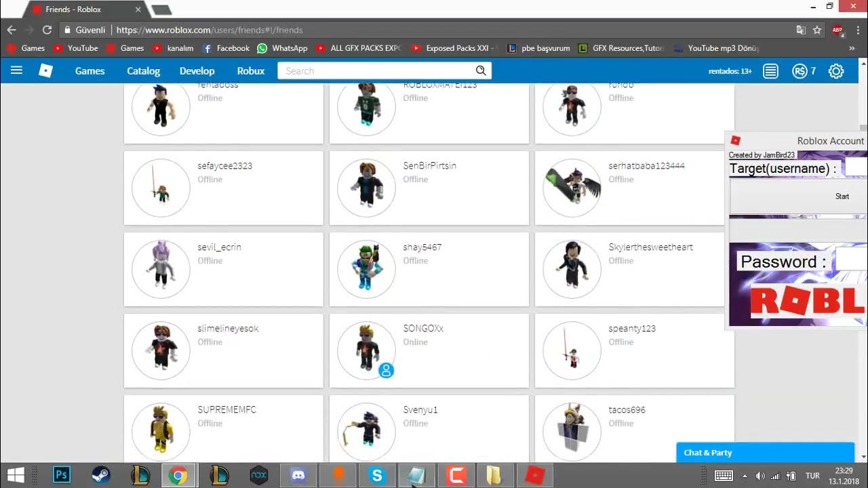Click the translate page icon in the address bar
Image resolution: width=868 pixels, height=488 pixels.
tap(801, 30)
